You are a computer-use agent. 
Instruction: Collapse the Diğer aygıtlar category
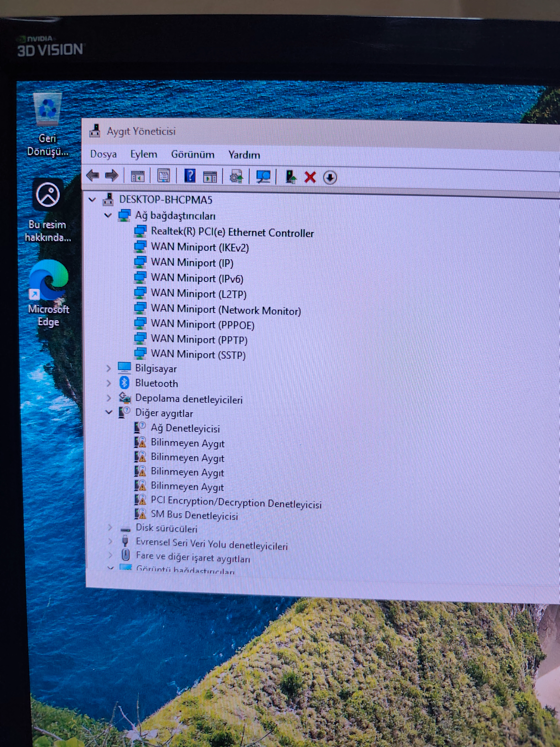coord(109,412)
